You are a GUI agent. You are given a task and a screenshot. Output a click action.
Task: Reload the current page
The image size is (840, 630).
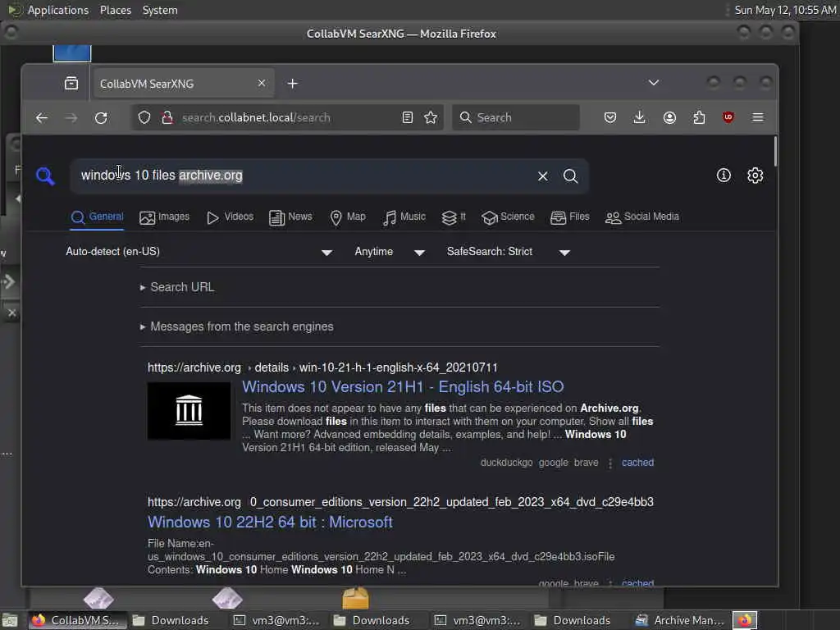[x=101, y=118]
